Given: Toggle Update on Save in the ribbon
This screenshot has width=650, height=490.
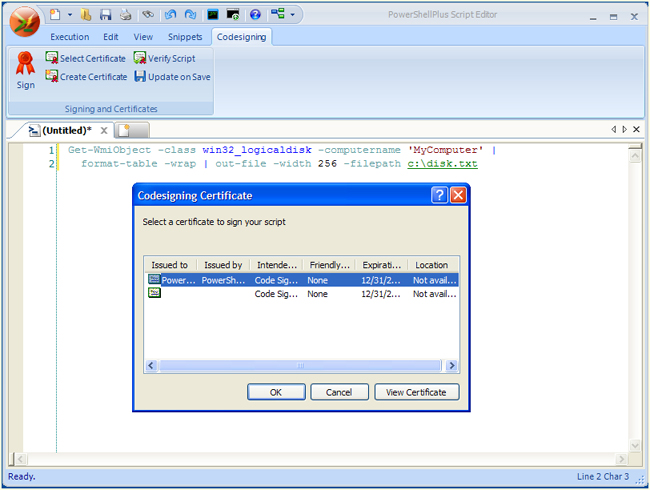Looking at the screenshot, I should coord(172,77).
